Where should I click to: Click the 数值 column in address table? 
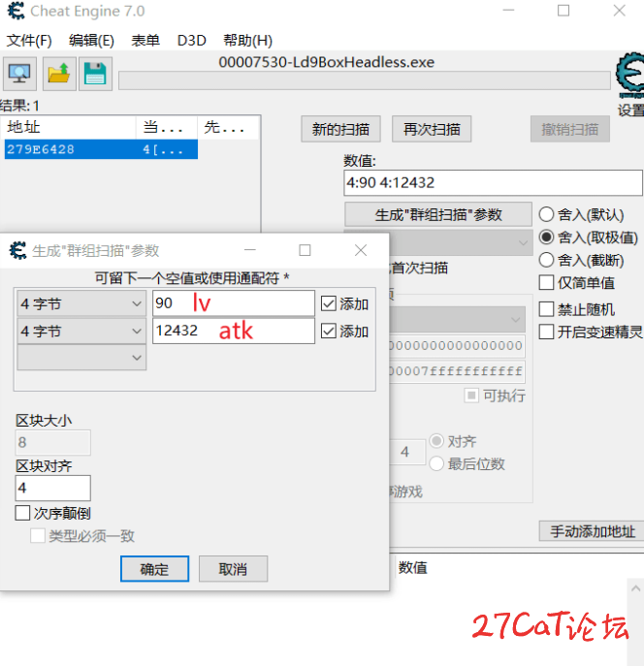412,567
